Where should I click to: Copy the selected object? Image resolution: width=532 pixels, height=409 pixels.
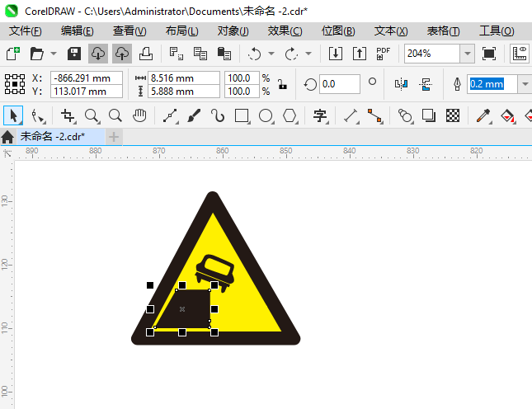pyautogui.click(x=200, y=54)
